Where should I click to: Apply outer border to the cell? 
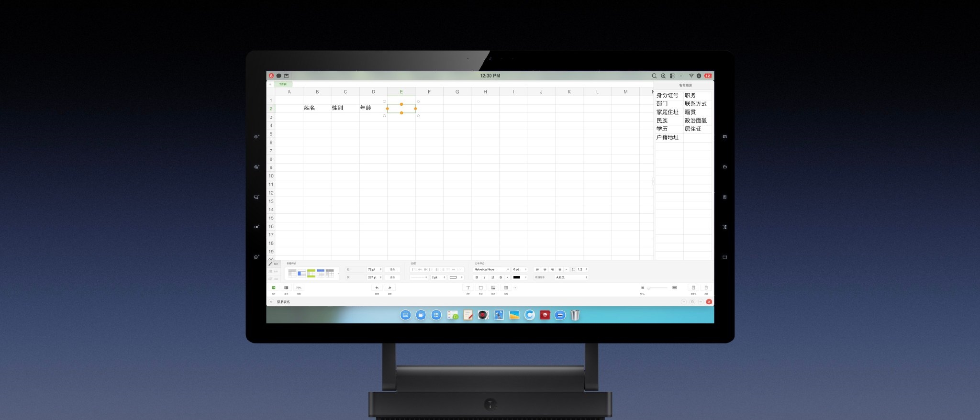pos(414,270)
